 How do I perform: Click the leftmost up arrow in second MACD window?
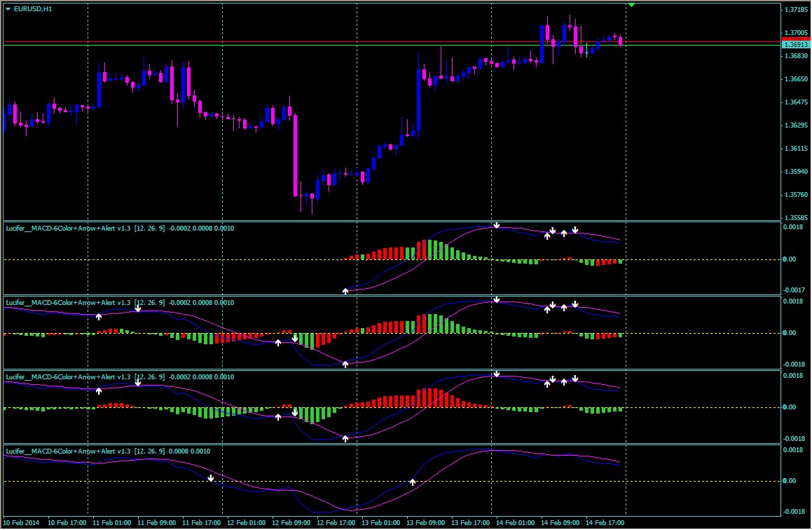(99, 317)
